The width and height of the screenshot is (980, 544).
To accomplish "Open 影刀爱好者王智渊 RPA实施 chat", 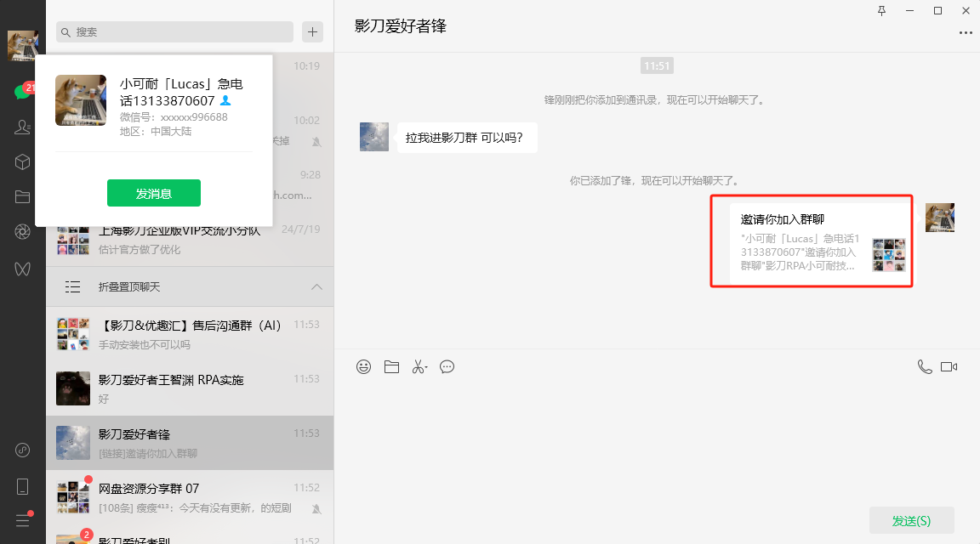I will [x=190, y=388].
